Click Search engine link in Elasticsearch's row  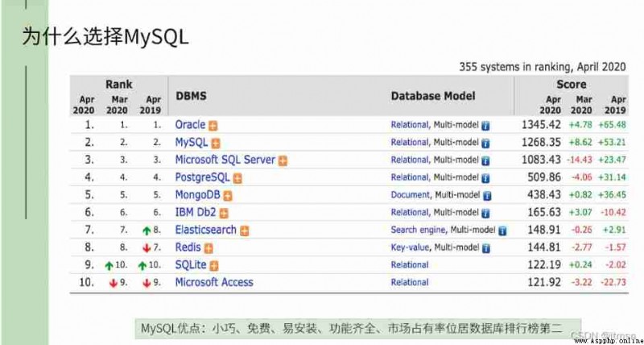pyautogui.click(x=418, y=231)
